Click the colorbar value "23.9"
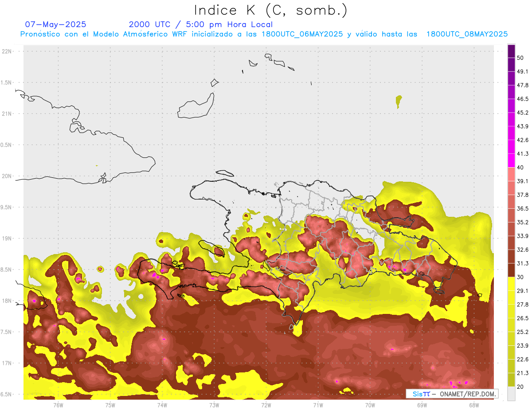Viewport: 532px width, 411px height. point(522,346)
